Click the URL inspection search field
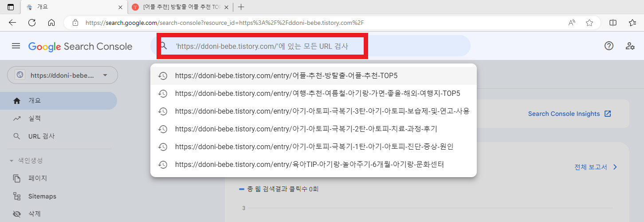This screenshot has width=644, height=222. point(310,46)
